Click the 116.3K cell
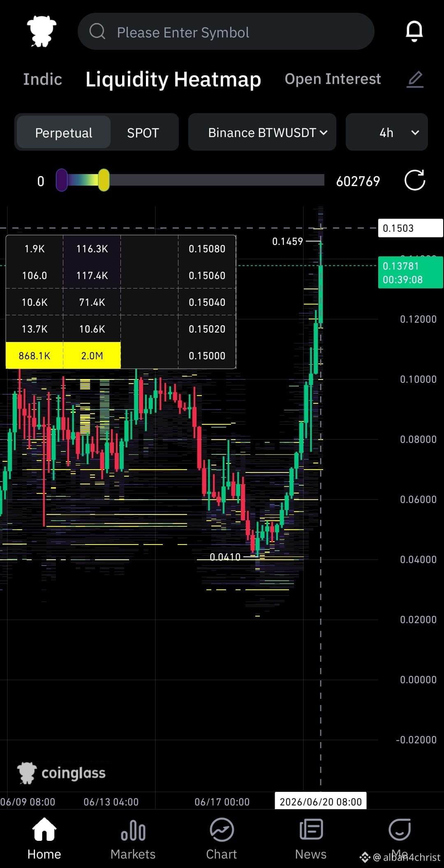Viewport: 444px width, 868px height. tap(92, 249)
